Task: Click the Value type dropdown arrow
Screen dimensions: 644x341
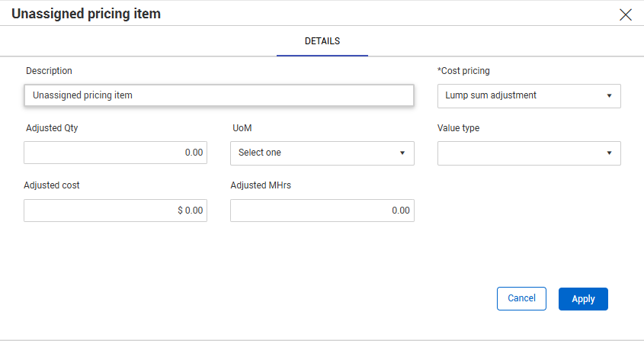Action: [609, 153]
